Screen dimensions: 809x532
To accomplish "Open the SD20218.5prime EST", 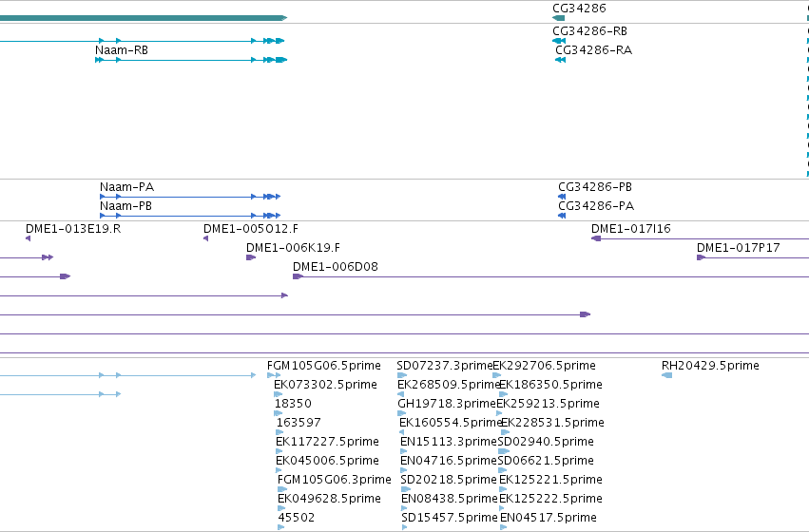I will click(x=406, y=489).
